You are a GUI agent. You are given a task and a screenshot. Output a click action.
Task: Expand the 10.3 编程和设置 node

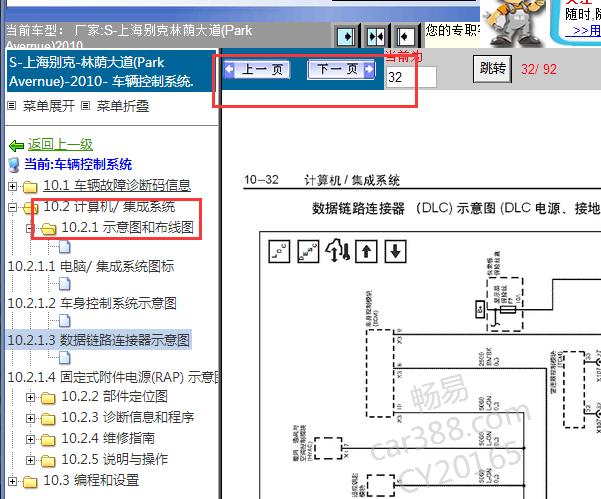click(x=12, y=481)
